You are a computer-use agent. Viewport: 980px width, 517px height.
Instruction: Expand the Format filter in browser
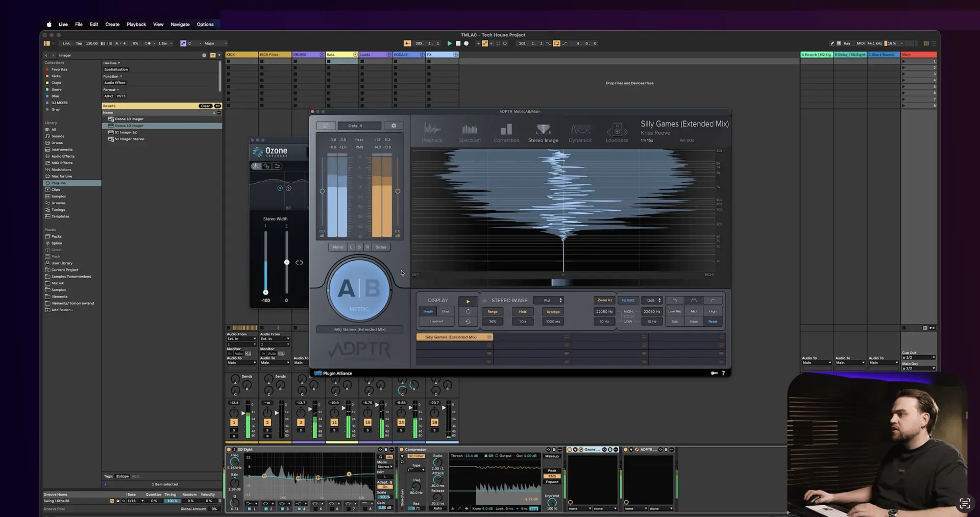pos(111,90)
